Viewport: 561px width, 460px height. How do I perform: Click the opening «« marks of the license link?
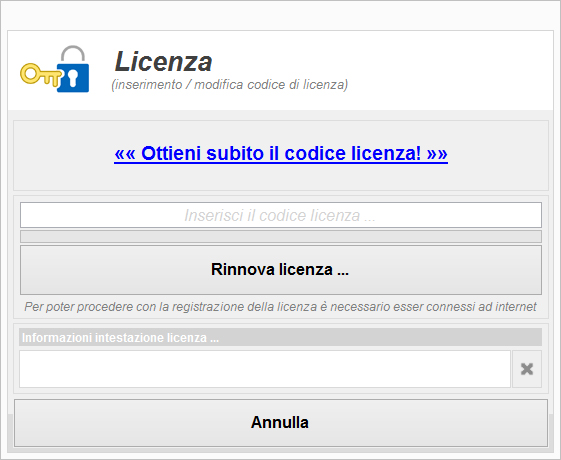(x=125, y=154)
